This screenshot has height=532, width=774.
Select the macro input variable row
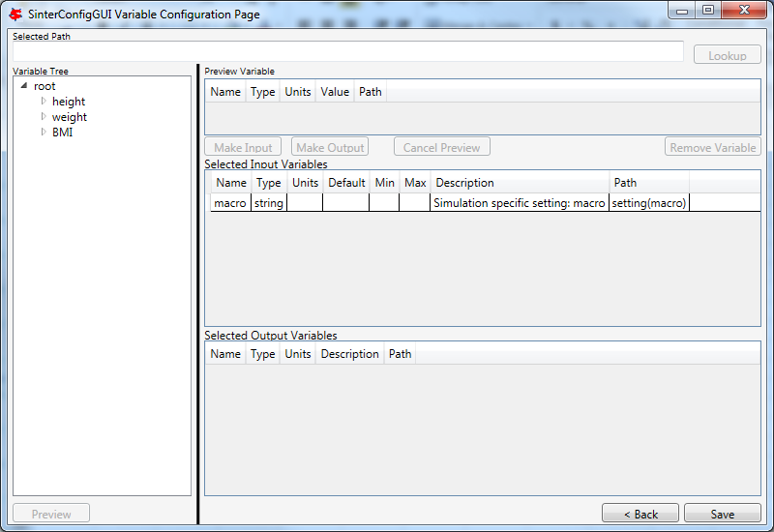[486, 203]
